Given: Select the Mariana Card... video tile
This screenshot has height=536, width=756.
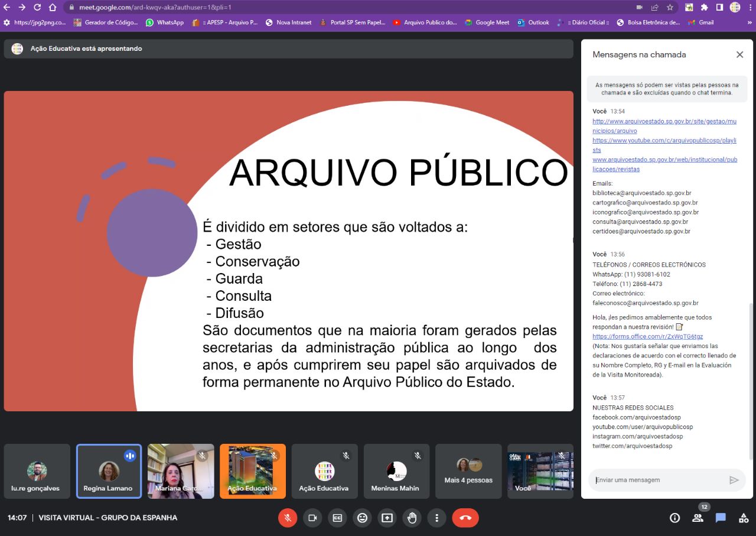Looking at the screenshot, I should click(181, 472).
